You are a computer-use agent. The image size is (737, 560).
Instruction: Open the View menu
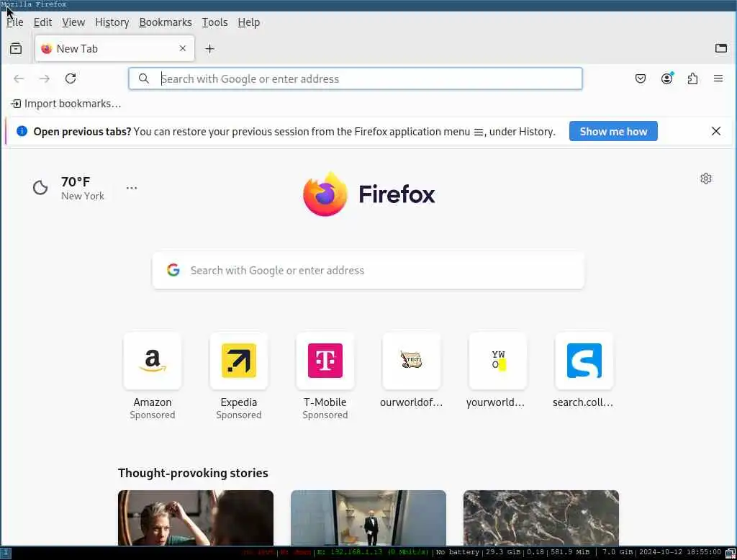click(73, 22)
